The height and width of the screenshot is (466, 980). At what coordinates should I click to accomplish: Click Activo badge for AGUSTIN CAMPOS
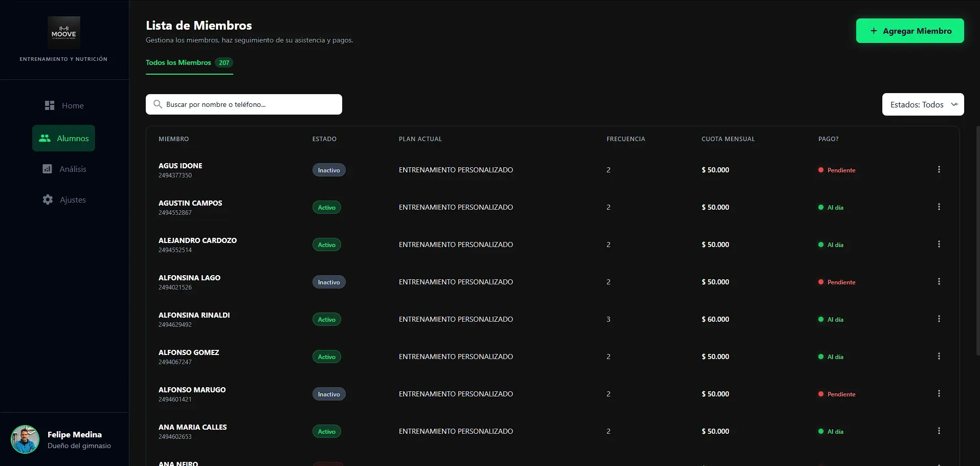pyautogui.click(x=327, y=207)
